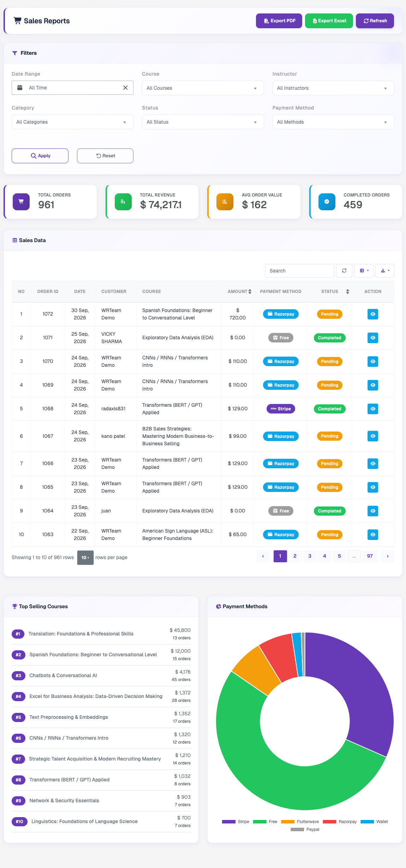The height and width of the screenshot is (868, 406).
Task: View details for order 1071
Action: coord(373,338)
